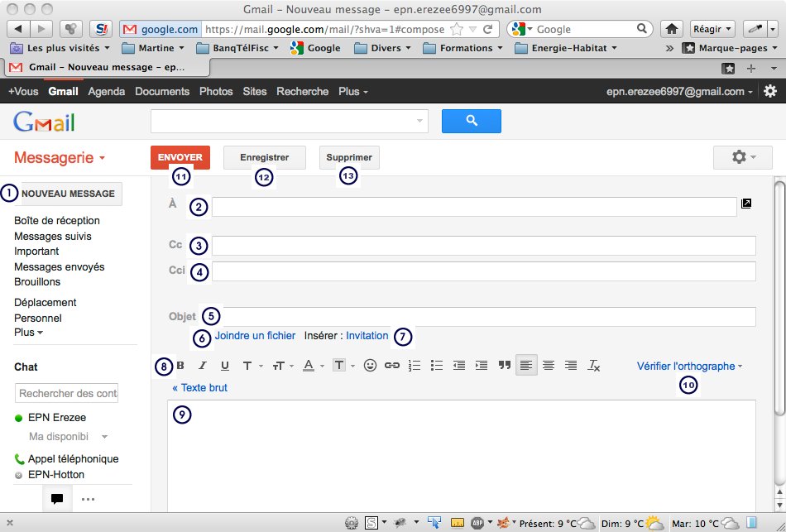Go to the browser home page
Image resolution: width=786 pixels, height=532 pixels.
pyautogui.click(x=672, y=29)
